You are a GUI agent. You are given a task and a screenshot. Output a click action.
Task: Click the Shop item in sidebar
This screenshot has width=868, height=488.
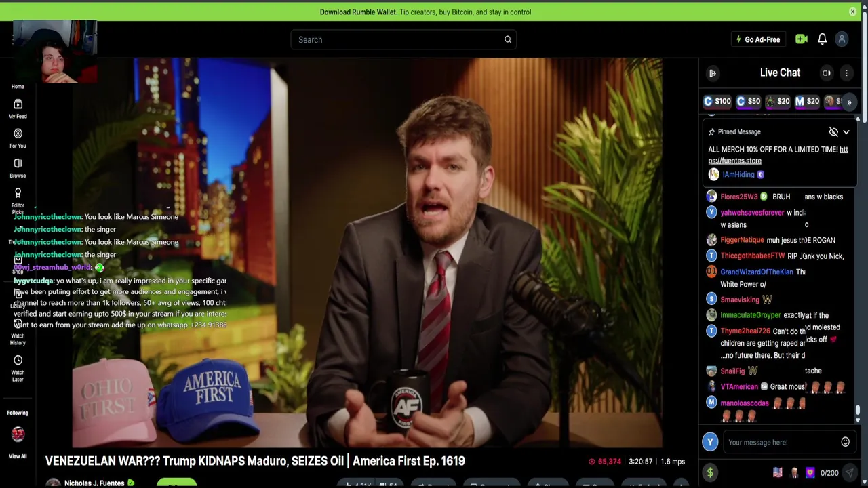[18, 265]
